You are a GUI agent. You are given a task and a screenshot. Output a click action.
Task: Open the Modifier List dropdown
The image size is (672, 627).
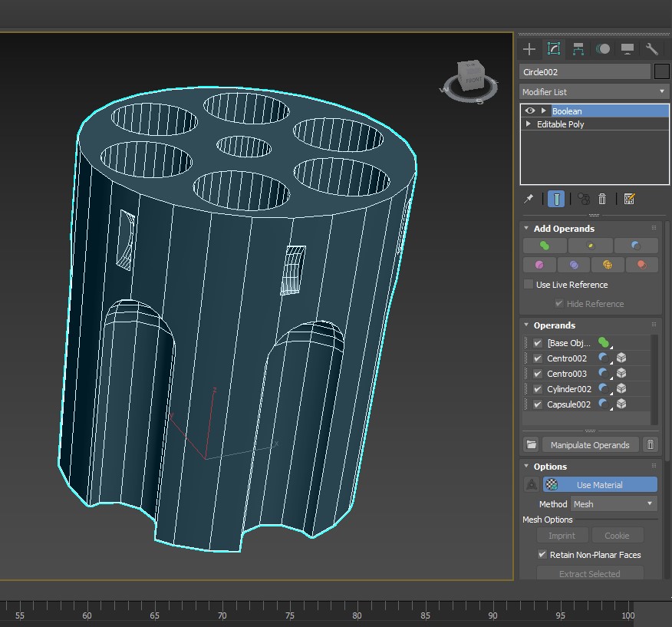coord(595,91)
